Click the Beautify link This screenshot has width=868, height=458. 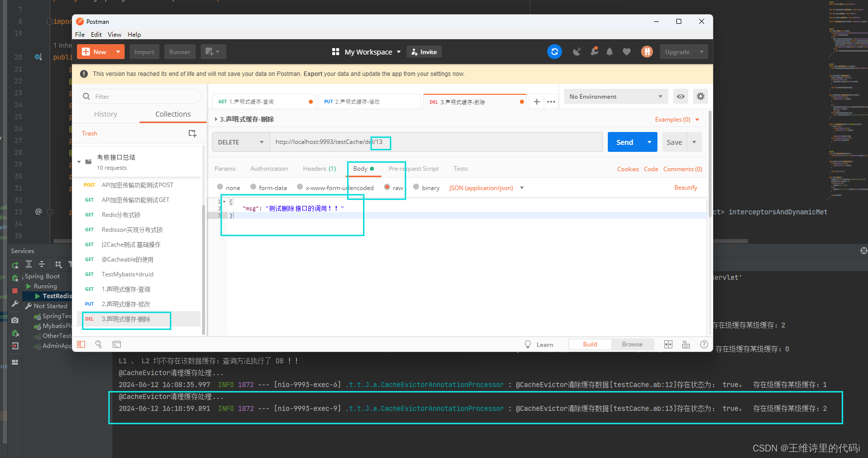(x=686, y=187)
